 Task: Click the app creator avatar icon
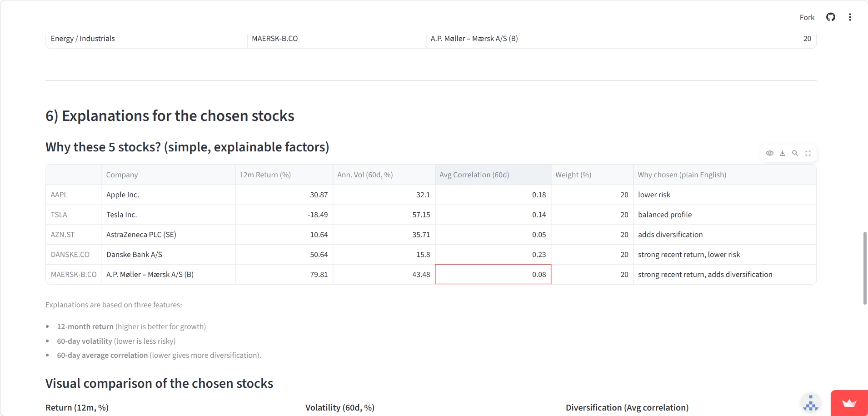coord(811,403)
